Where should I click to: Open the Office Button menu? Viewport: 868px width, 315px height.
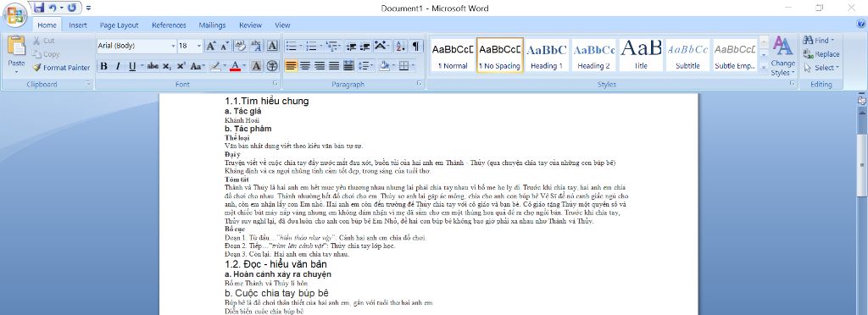(x=15, y=15)
